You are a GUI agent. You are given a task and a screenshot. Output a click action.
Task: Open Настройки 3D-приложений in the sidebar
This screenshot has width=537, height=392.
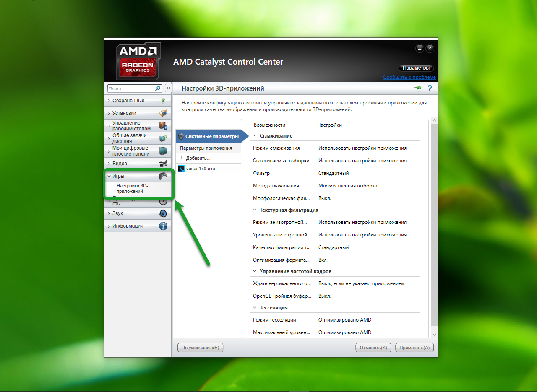pos(133,188)
